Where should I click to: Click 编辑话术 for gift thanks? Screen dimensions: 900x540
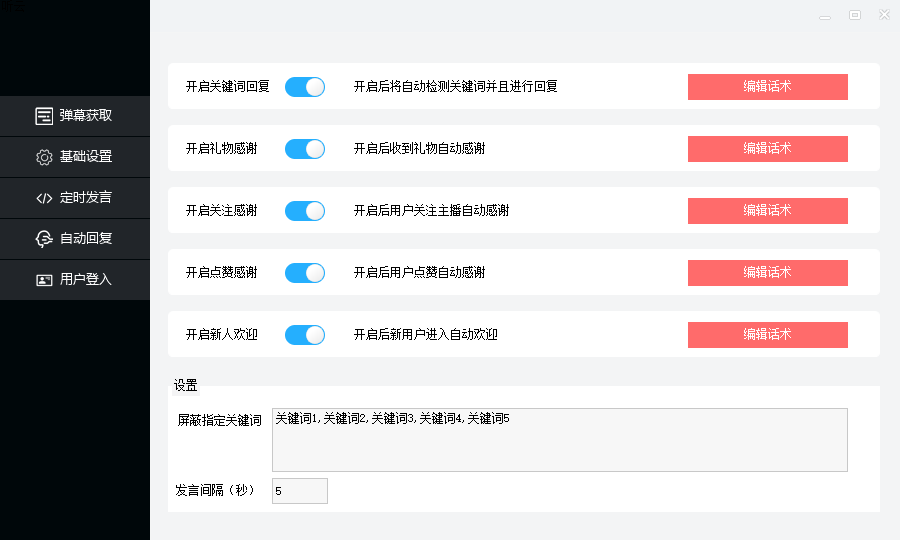(767, 149)
